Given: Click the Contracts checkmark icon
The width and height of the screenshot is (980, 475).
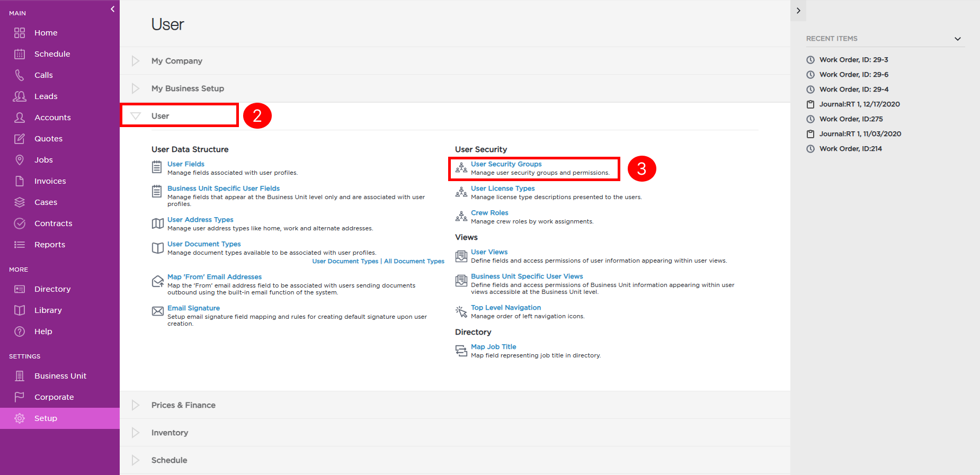Looking at the screenshot, I should point(20,223).
